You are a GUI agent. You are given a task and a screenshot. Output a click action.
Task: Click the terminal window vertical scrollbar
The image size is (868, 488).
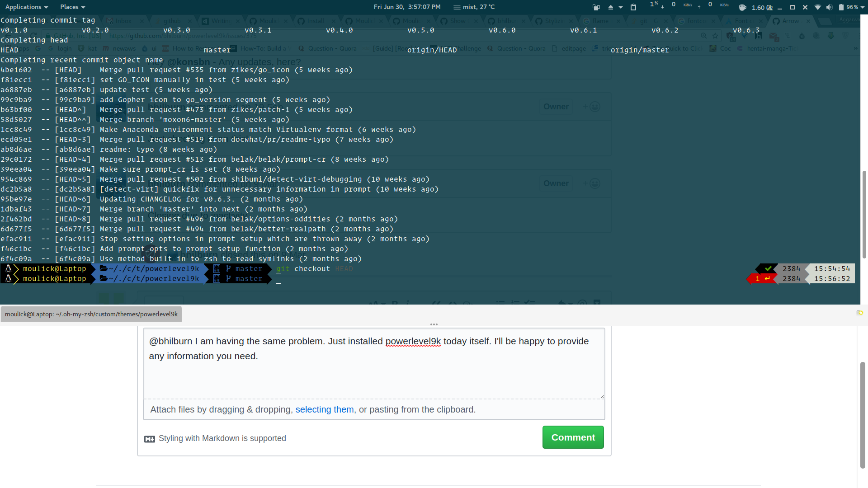[864, 215]
